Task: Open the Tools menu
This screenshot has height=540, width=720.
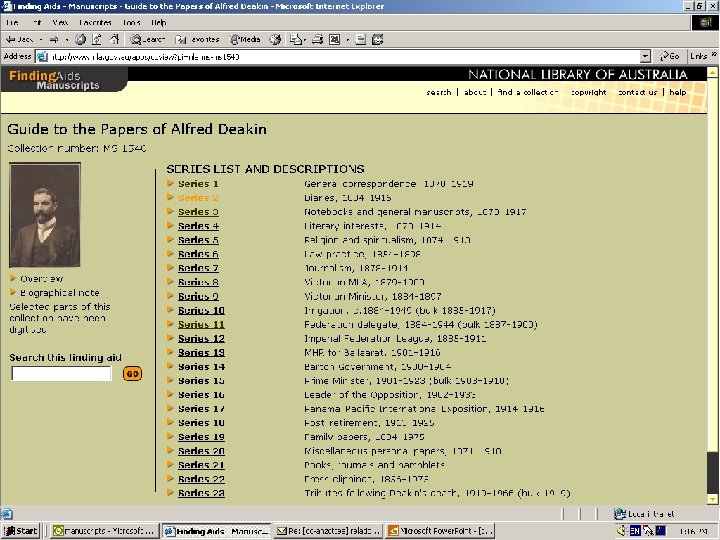Action: pyautogui.click(x=131, y=22)
